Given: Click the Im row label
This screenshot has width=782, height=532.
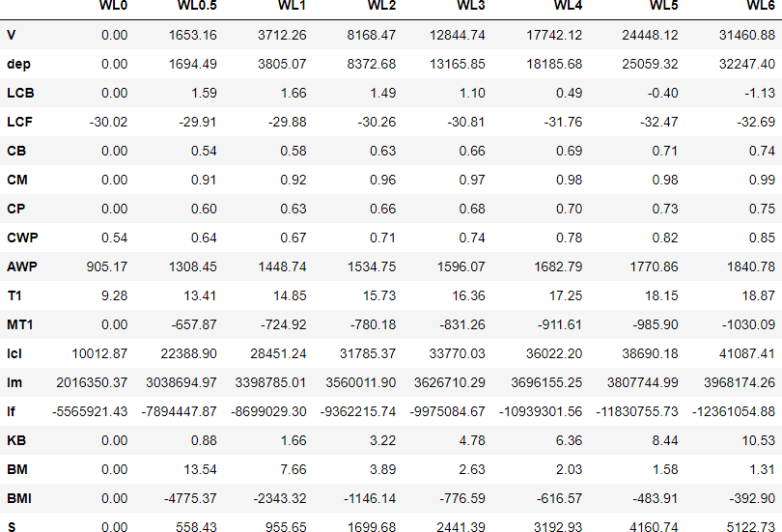Looking at the screenshot, I should (x=14, y=382).
